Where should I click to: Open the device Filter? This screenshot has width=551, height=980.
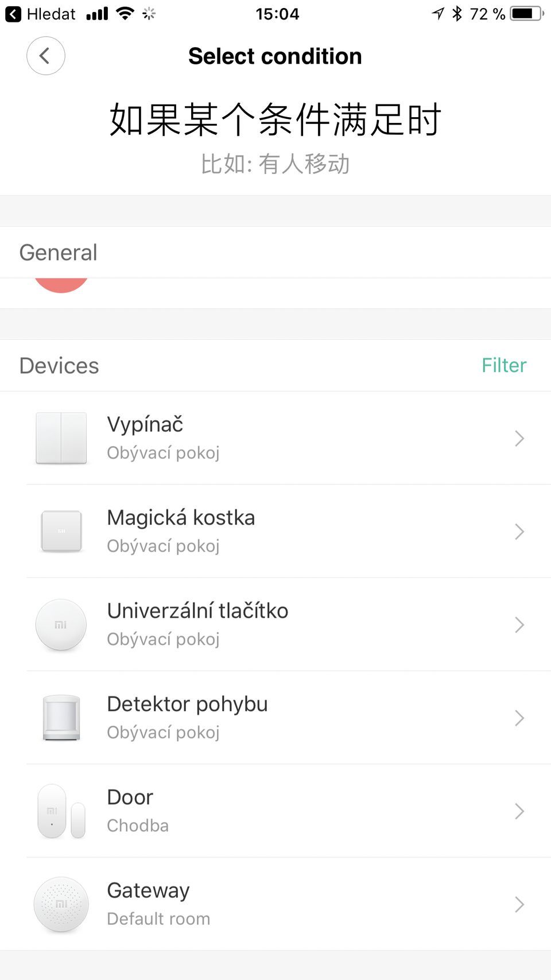click(x=504, y=365)
